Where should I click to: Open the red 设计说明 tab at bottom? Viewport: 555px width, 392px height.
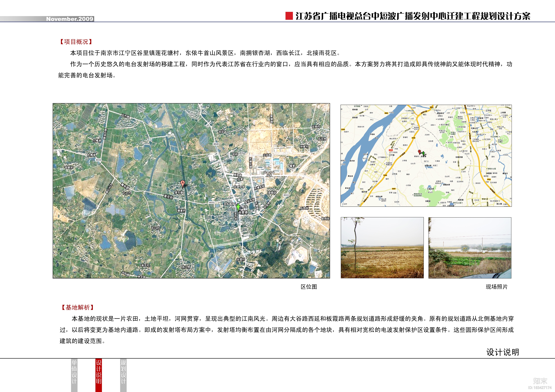[x=99, y=375]
